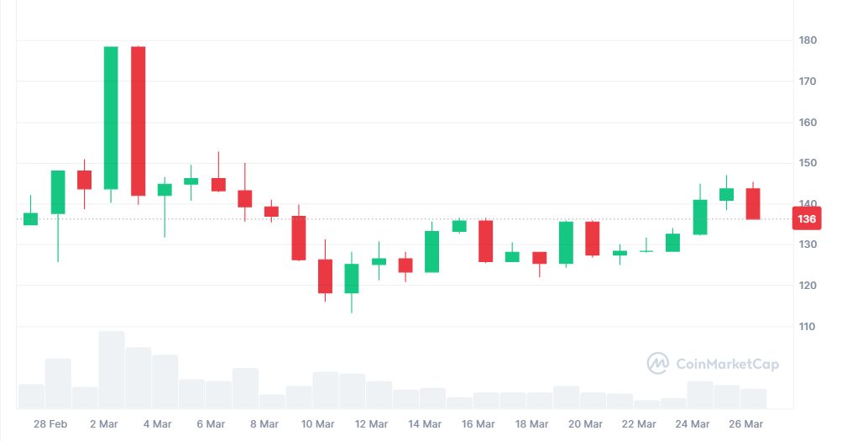Click the CoinMarketCap watermark text
The height and width of the screenshot is (441, 868).
[x=725, y=364]
